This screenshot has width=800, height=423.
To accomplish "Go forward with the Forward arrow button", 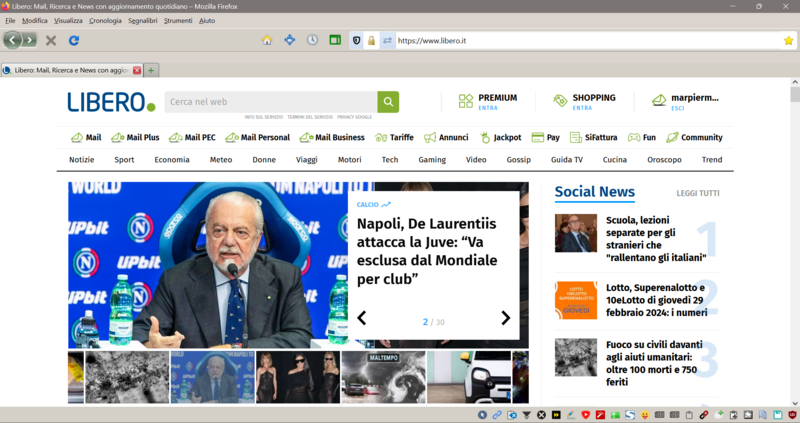I will 30,40.
